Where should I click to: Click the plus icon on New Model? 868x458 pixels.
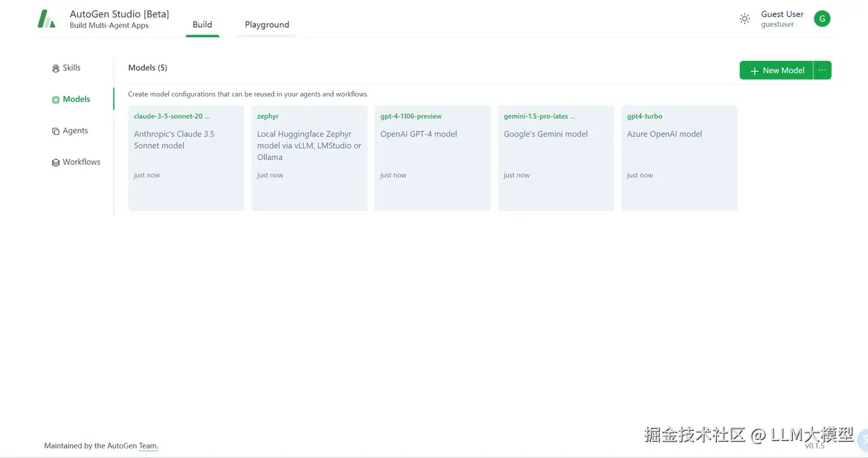(x=755, y=71)
